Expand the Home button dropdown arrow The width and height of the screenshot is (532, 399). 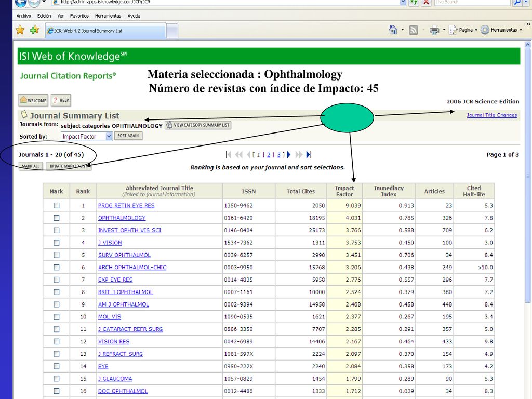pos(403,30)
